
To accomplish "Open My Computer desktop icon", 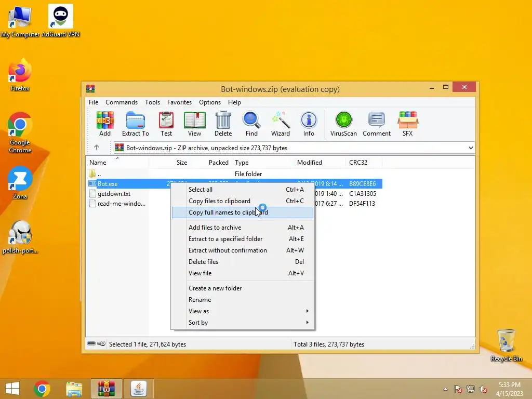I will 20,22.
